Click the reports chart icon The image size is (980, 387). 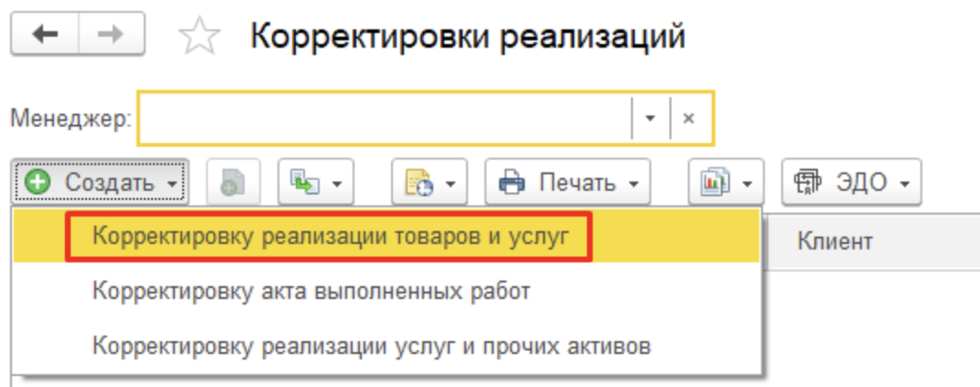[x=713, y=182]
